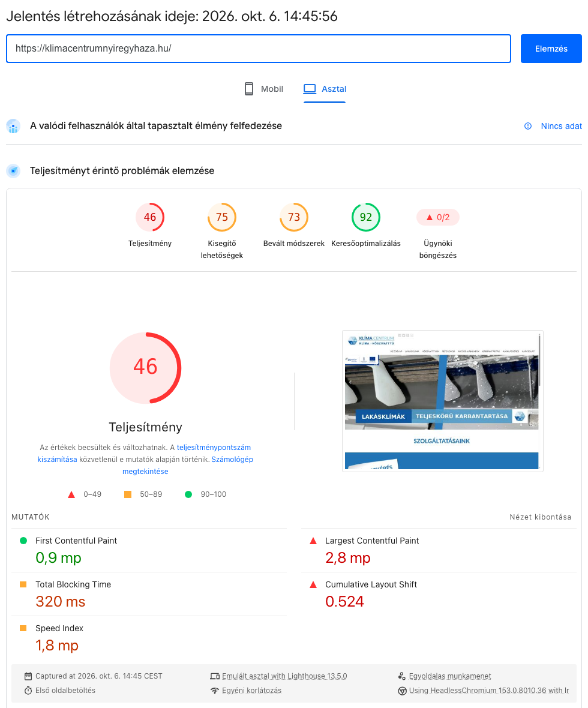Click the website screenshot thumbnail
Image resolution: width=588 pixels, height=708 pixels.
coord(443,401)
